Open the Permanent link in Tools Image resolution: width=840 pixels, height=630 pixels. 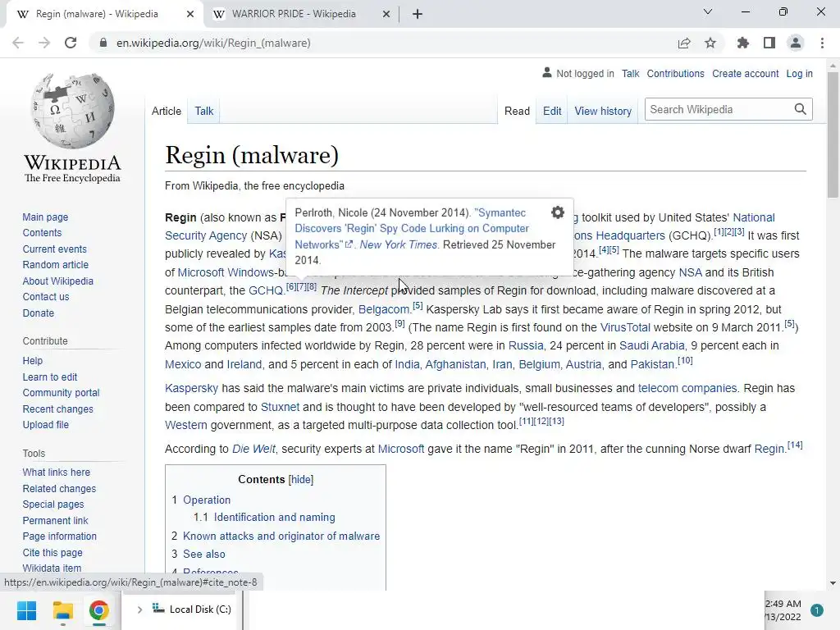(x=55, y=520)
